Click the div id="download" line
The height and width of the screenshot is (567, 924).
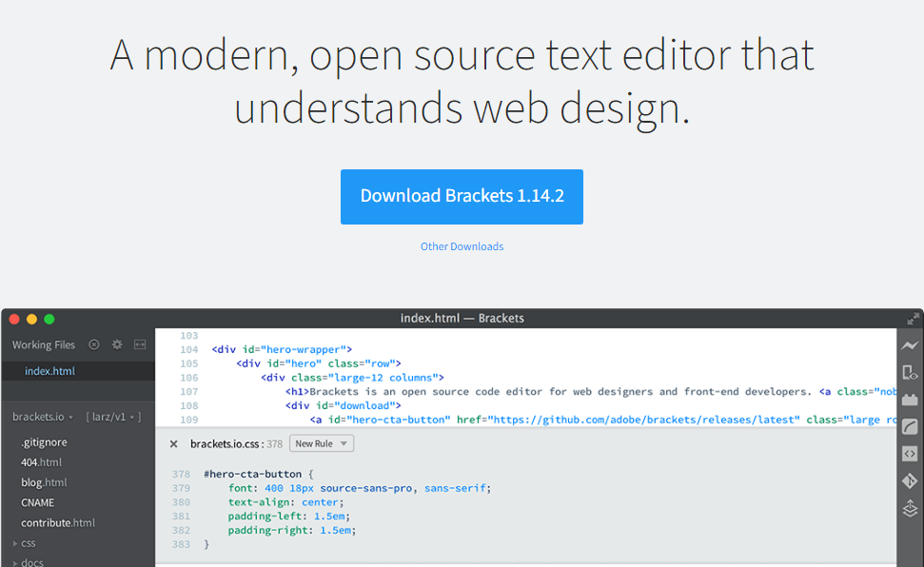tap(343, 405)
